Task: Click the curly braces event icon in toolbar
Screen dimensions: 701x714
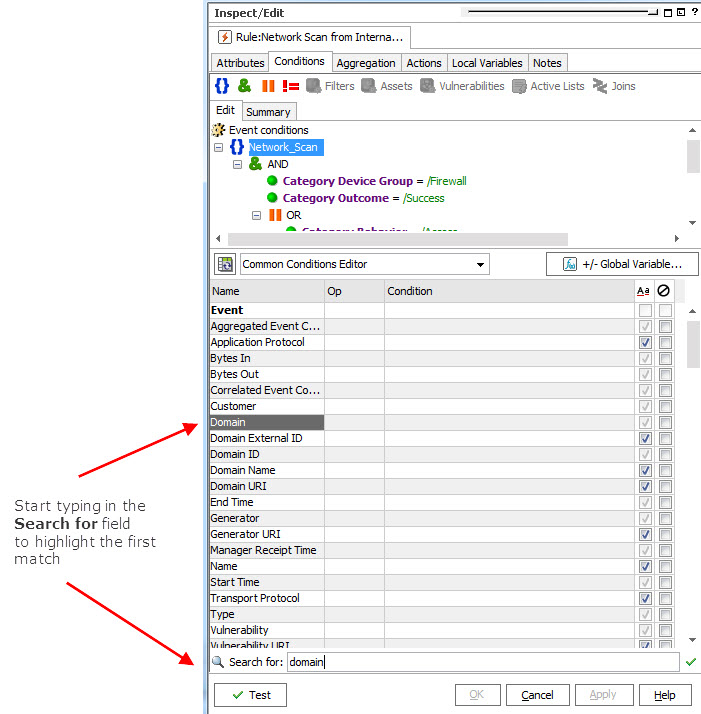Action: coord(222,86)
